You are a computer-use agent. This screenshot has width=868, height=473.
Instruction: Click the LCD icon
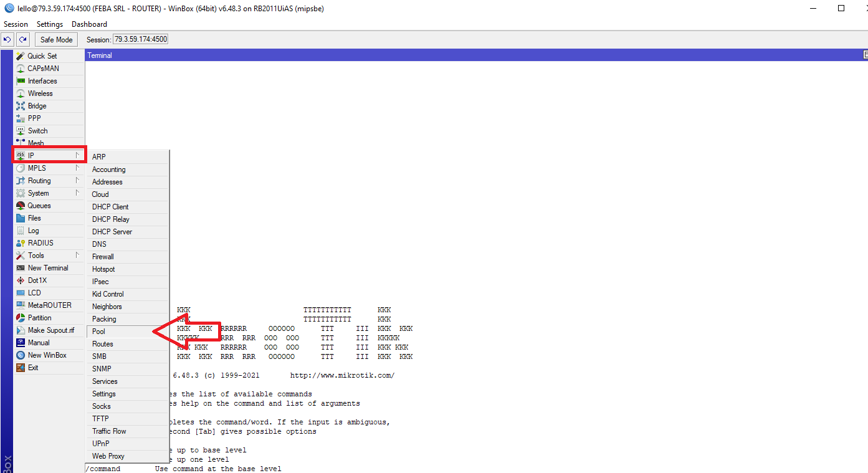tap(21, 293)
